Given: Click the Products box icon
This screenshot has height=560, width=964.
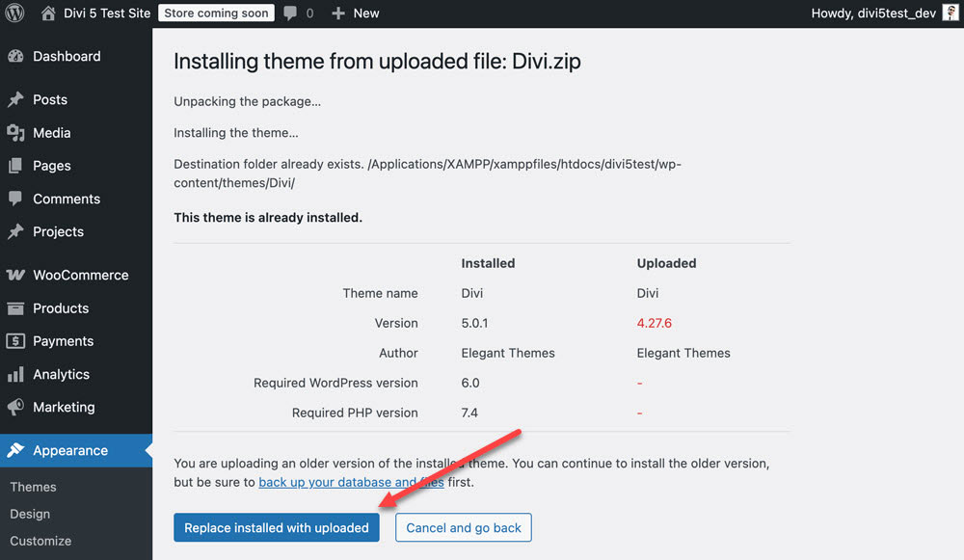Looking at the screenshot, I should (15, 308).
